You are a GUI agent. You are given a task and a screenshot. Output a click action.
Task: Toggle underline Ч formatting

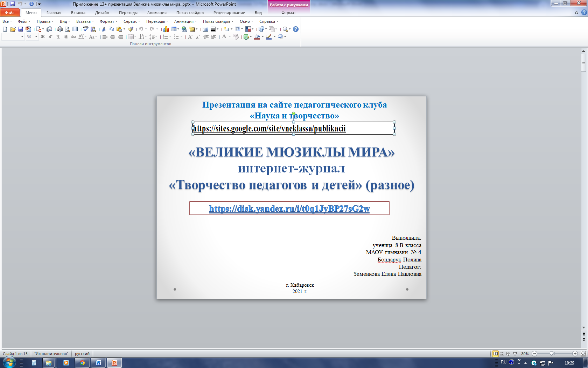58,37
